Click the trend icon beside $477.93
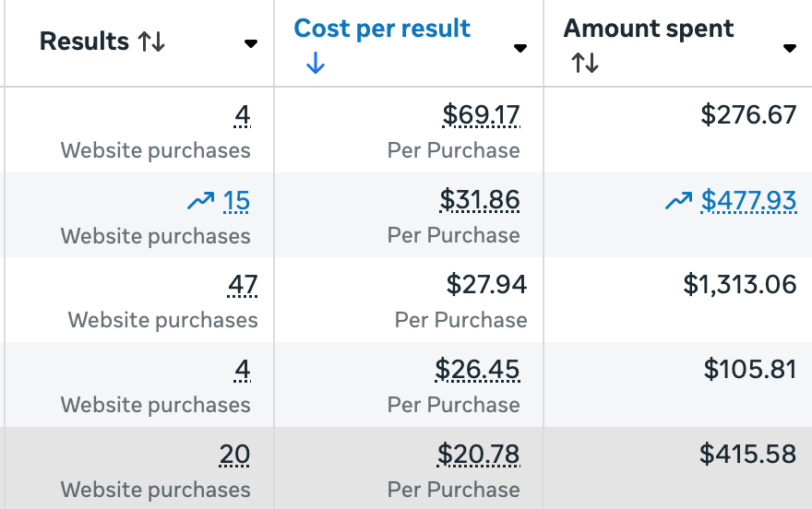This screenshot has height=509, width=812. coord(679,201)
